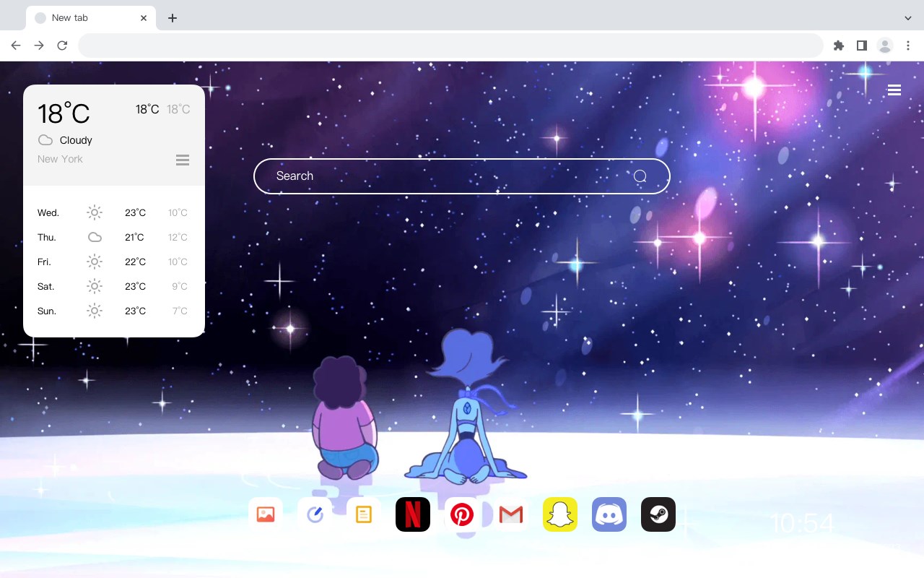Select the Fri. forecast row
The width and height of the screenshot is (924, 578).
114,262
